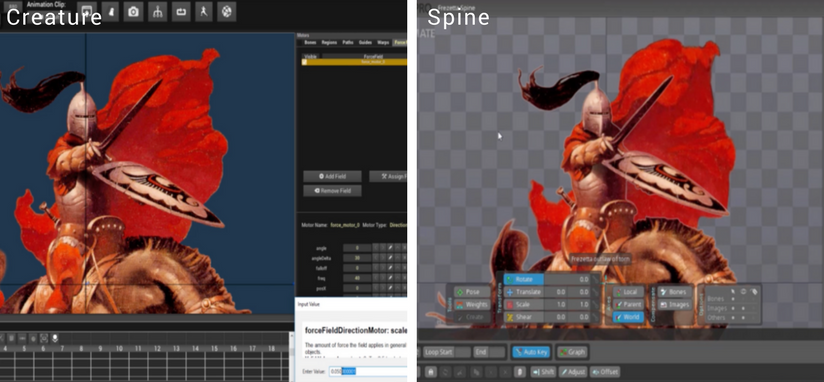Viewport: 824px width, 382px height.
Task: Click the key icon next to Rotate value
Action: [x=595, y=280]
